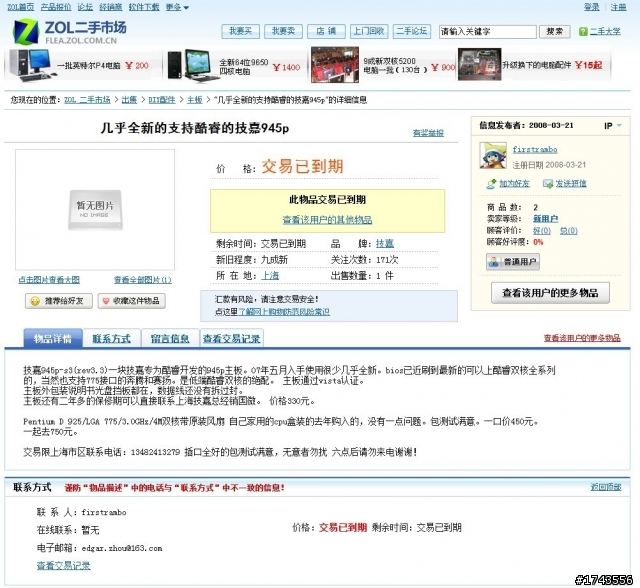Open the 软件下载 top link

(144, 7)
